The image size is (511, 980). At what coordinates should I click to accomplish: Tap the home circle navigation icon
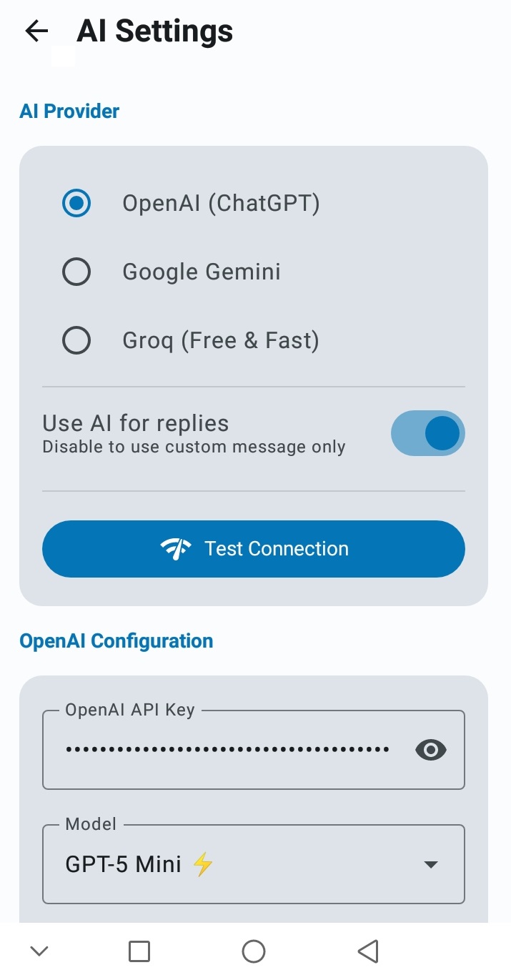click(254, 951)
